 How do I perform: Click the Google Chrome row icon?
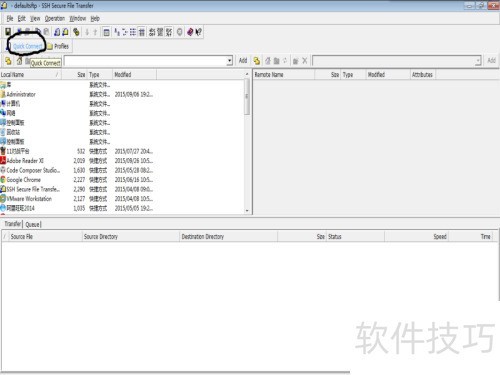pos(3,180)
